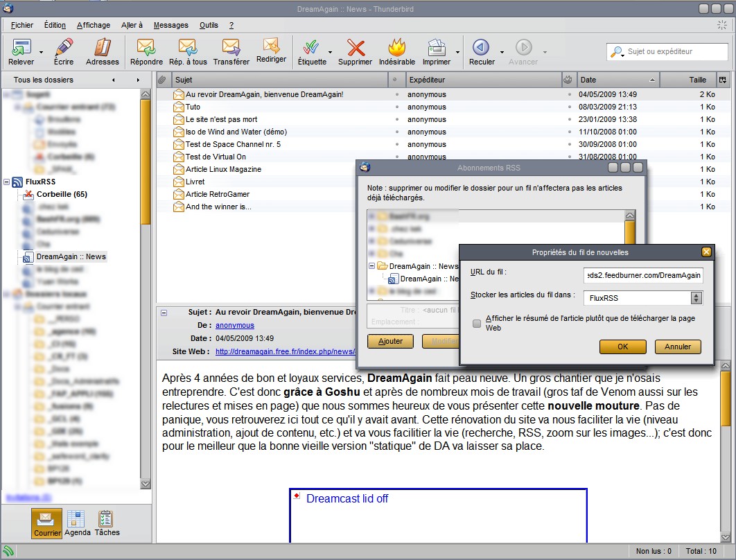Image resolution: width=736 pixels, height=560 pixels.
Task: Open the Tâches tasks view
Action: tap(107, 523)
